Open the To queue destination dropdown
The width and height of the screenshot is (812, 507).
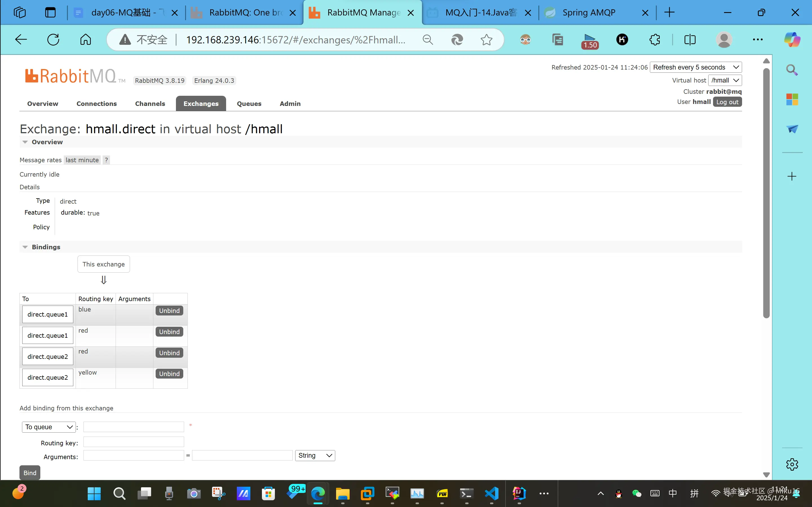pyautogui.click(x=49, y=427)
